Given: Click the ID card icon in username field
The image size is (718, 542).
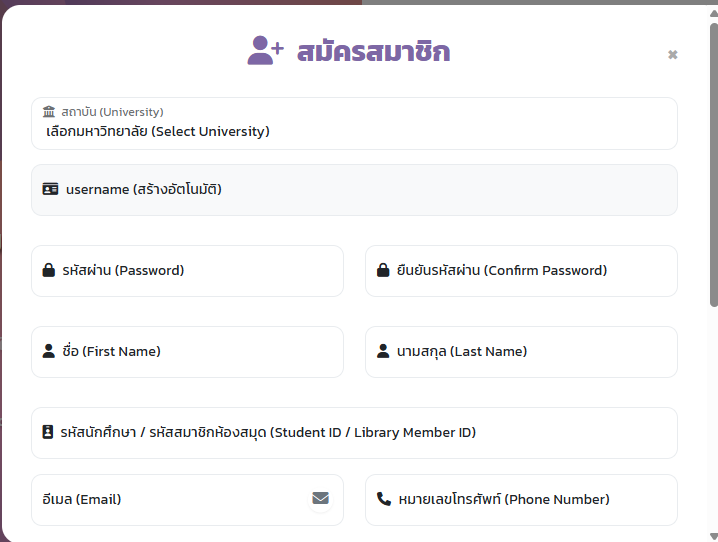Looking at the screenshot, I should click(x=50, y=189).
